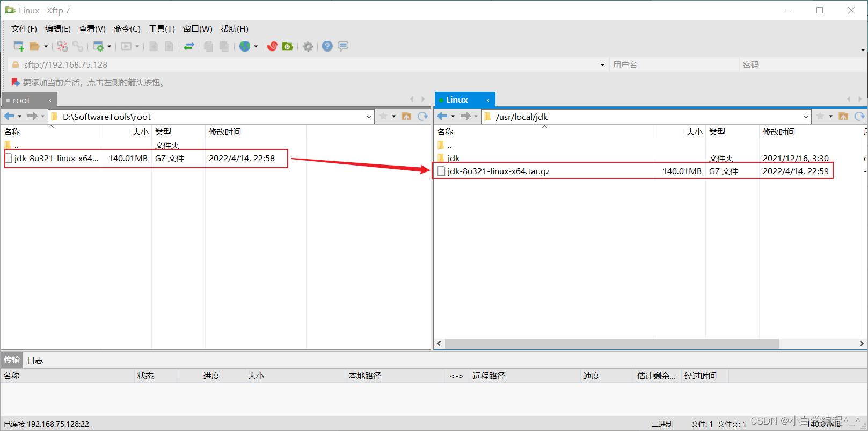Expand local path D:\SoftwareTools\root dropdown
The image size is (868, 431).
pos(369,117)
